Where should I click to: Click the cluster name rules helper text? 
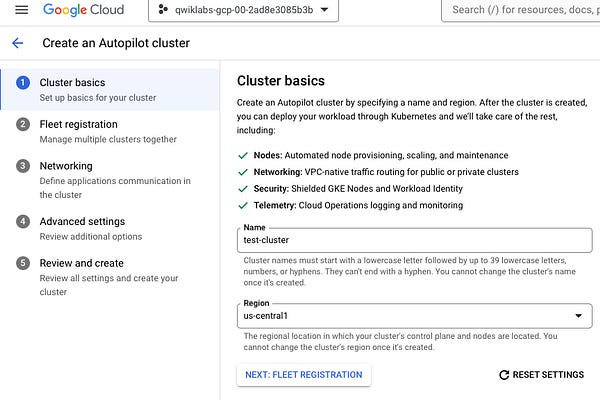click(x=409, y=271)
